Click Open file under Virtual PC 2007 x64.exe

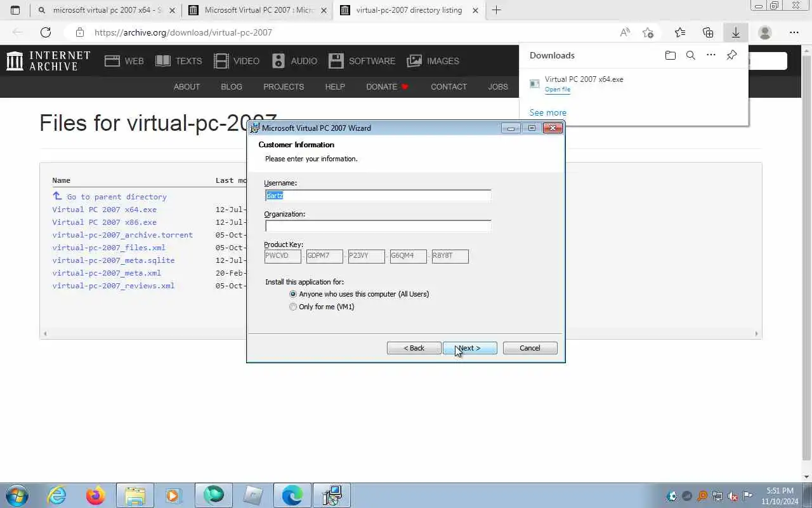[x=558, y=90]
